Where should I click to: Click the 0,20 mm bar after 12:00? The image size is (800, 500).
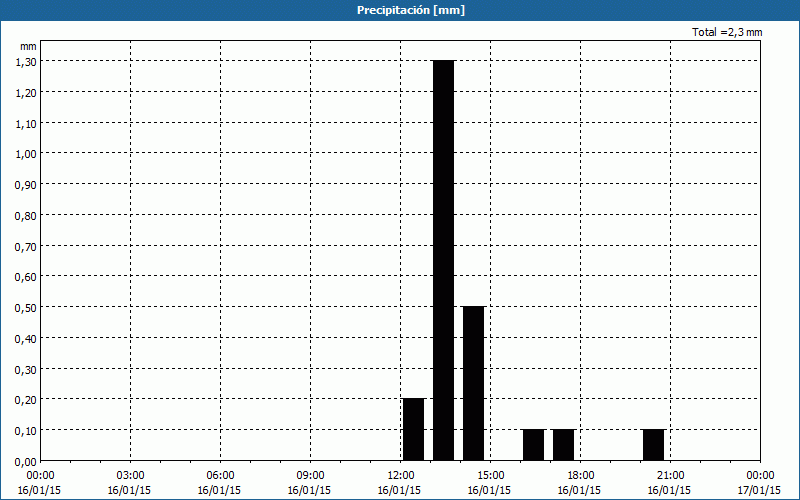tap(413, 429)
